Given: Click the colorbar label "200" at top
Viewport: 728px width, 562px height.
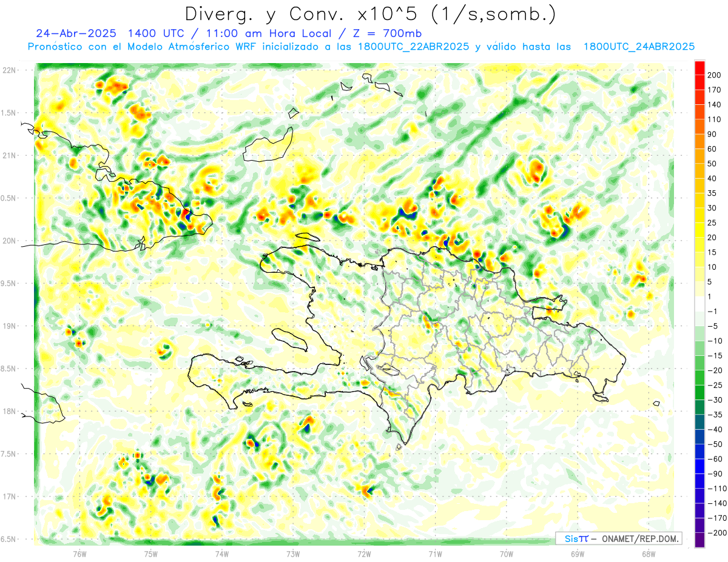Looking at the screenshot, I should pos(714,75).
